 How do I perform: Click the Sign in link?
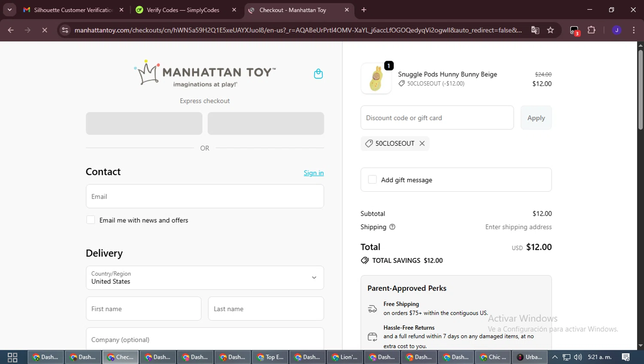coord(313,173)
